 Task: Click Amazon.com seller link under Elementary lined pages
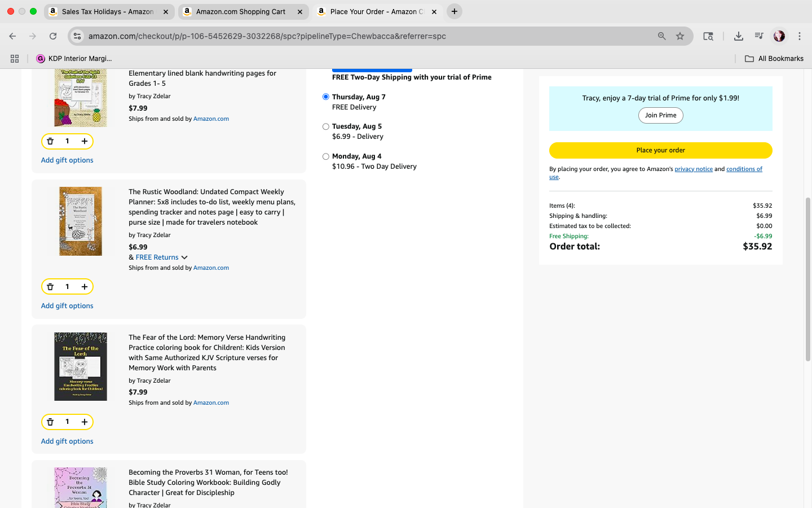tap(211, 119)
